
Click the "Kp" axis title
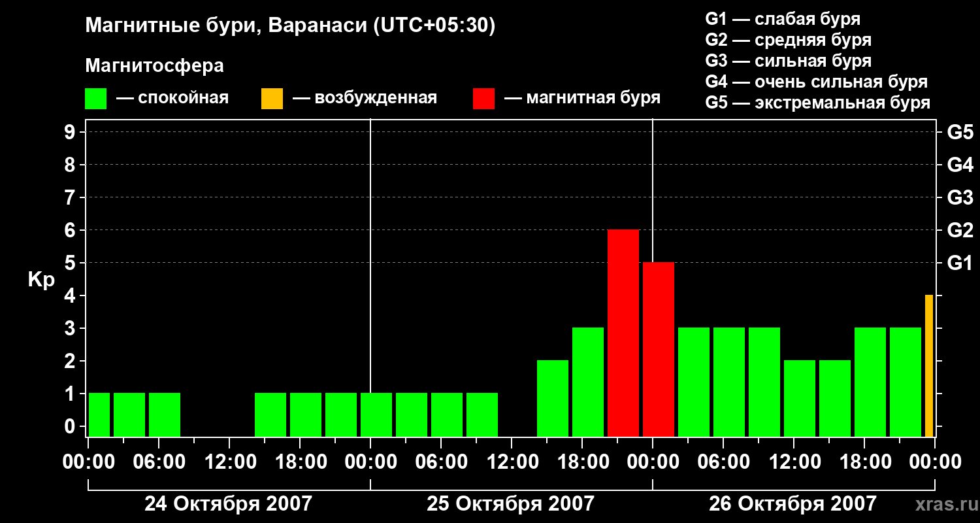[x=41, y=279]
